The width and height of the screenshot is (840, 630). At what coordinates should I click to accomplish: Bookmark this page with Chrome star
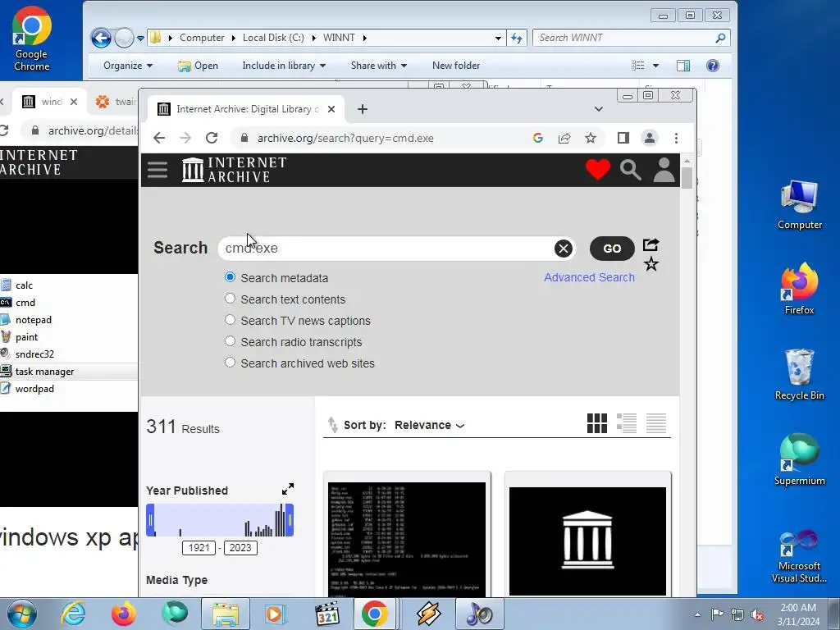tap(591, 138)
